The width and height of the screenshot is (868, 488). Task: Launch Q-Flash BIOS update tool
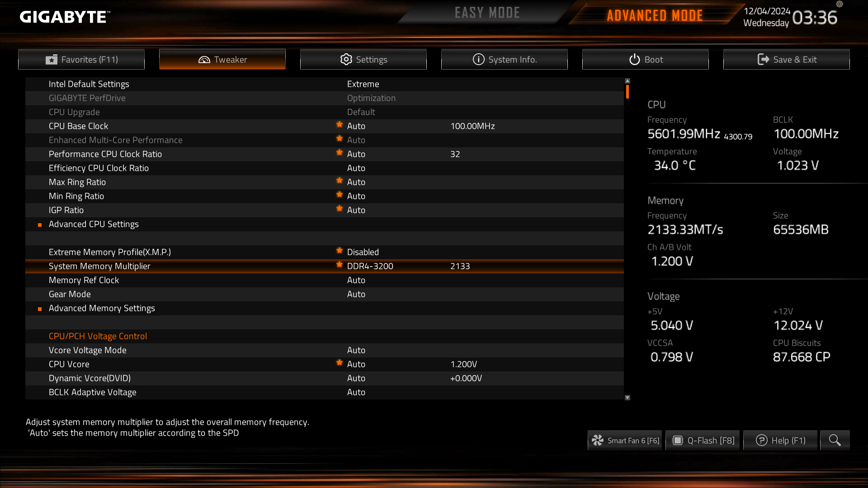pyautogui.click(x=703, y=440)
